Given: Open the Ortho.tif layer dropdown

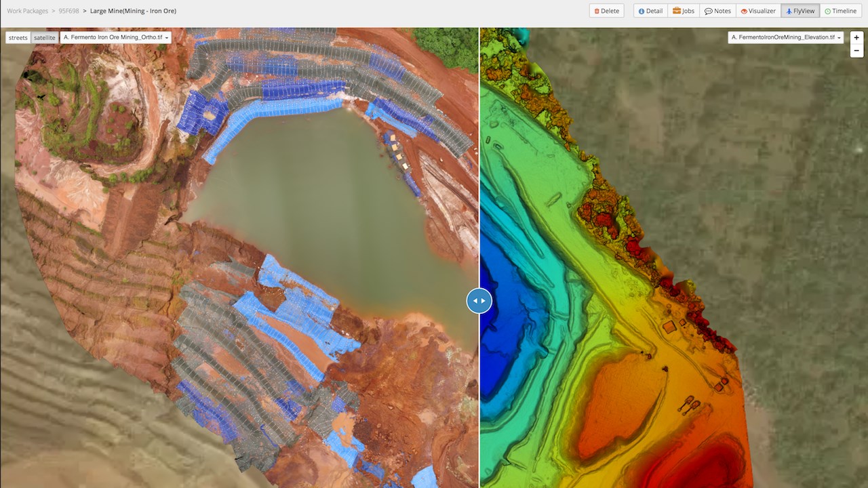Looking at the screenshot, I should [116, 38].
